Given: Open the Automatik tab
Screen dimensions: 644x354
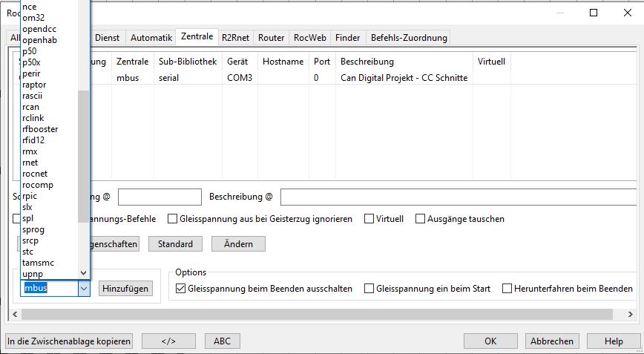Looking at the screenshot, I should 151,37.
